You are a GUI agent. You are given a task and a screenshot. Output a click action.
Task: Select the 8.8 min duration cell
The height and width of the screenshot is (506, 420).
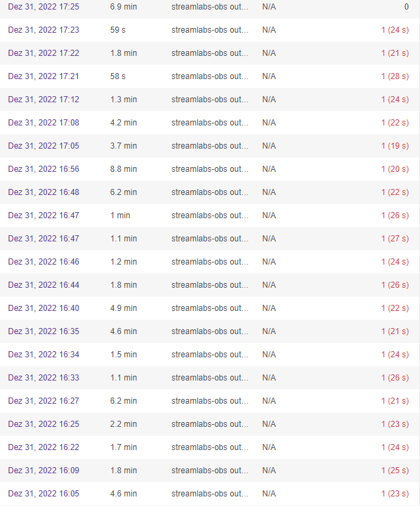pos(123,169)
